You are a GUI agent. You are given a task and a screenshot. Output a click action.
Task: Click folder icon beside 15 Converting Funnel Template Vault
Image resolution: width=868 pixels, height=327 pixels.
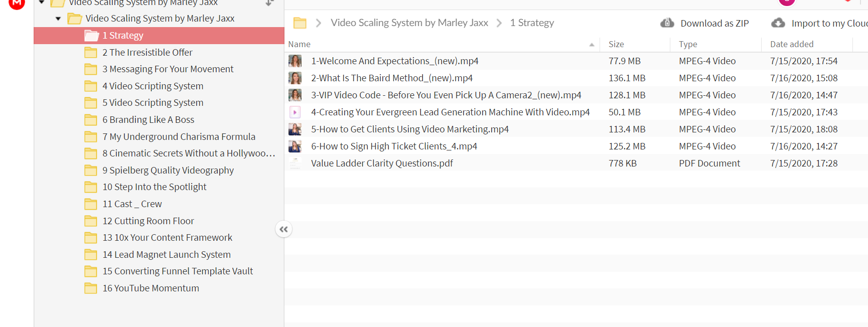tap(91, 271)
